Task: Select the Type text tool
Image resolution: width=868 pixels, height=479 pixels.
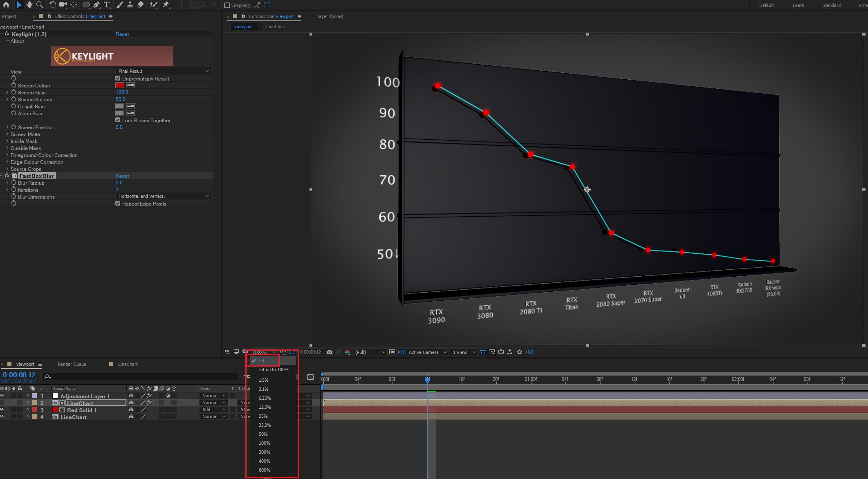Action: tap(107, 5)
